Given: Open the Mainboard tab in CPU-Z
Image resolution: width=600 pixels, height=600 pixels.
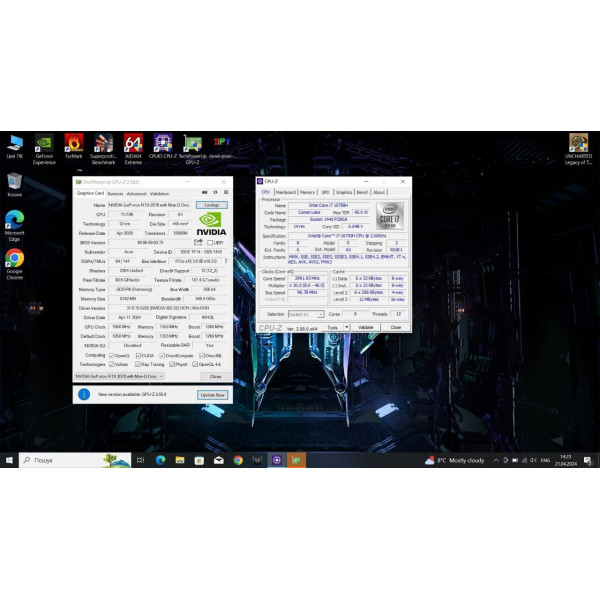Looking at the screenshot, I should (286, 192).
